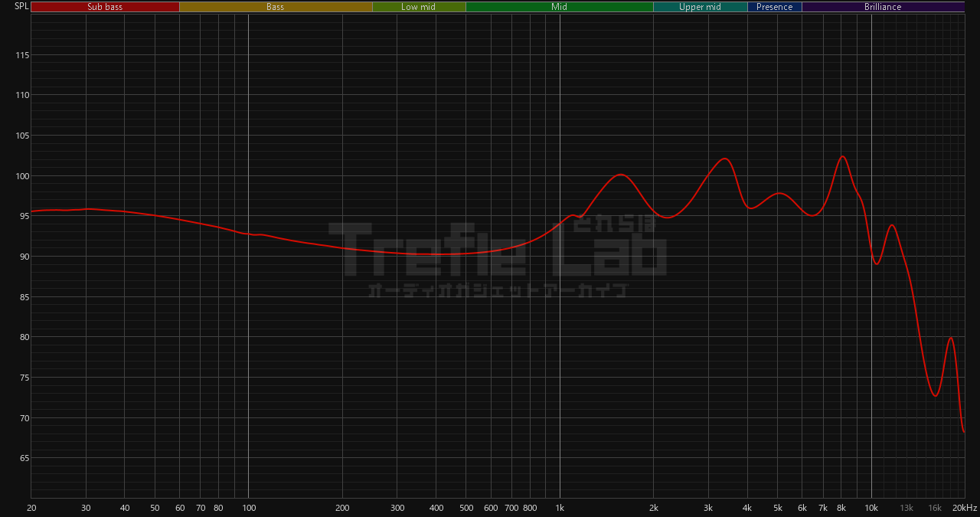Click the 90 dB value on SPL axis
980x517 pixels.
(23, 257)
